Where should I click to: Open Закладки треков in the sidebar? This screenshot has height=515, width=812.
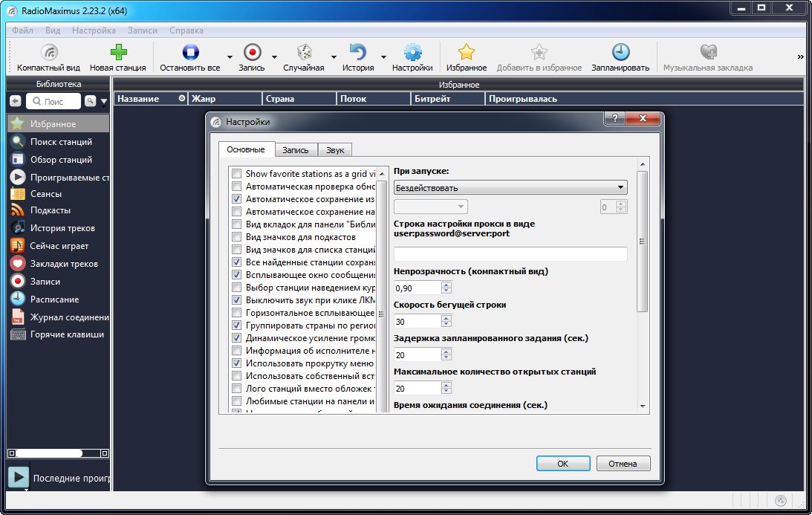click(59, 264)
